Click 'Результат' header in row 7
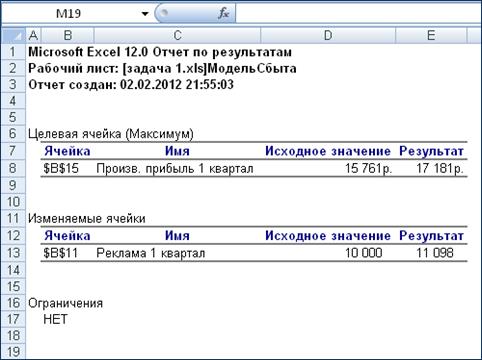Viewport: 482px width, 360px height. (x=431, y=151)
